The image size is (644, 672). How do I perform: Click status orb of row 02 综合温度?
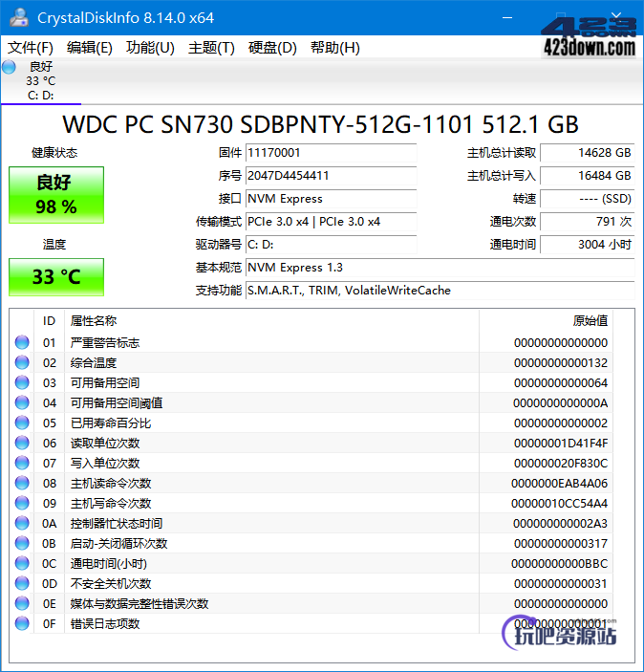point(22,362)
